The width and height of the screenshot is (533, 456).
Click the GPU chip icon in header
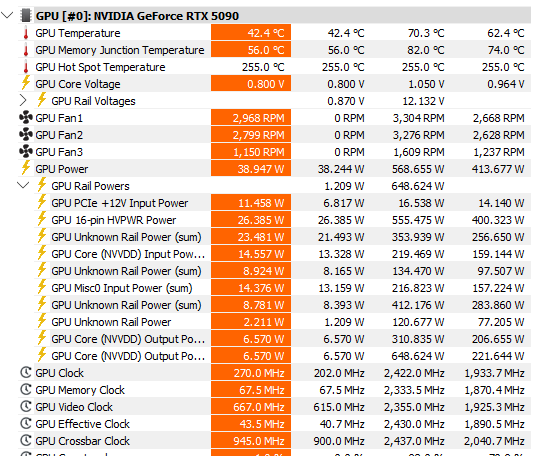click(x=25, y=16)
